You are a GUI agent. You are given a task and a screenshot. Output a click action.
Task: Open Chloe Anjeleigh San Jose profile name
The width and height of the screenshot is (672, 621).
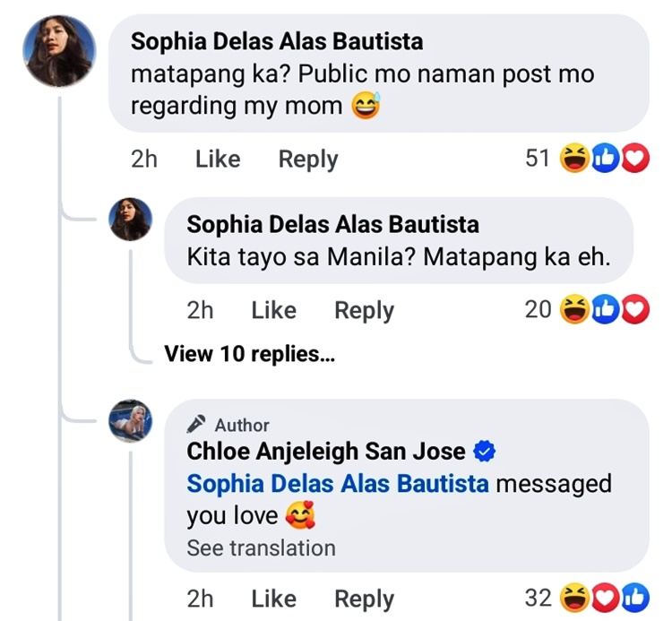(x=326, y=452)
